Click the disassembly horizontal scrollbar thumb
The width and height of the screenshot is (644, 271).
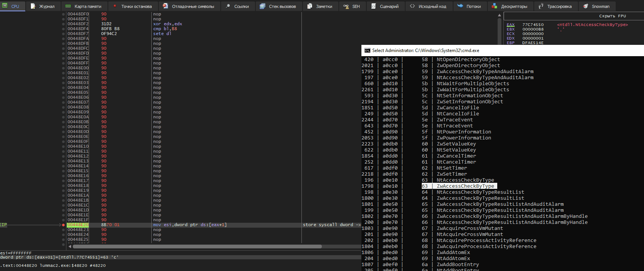click(197, 247)
